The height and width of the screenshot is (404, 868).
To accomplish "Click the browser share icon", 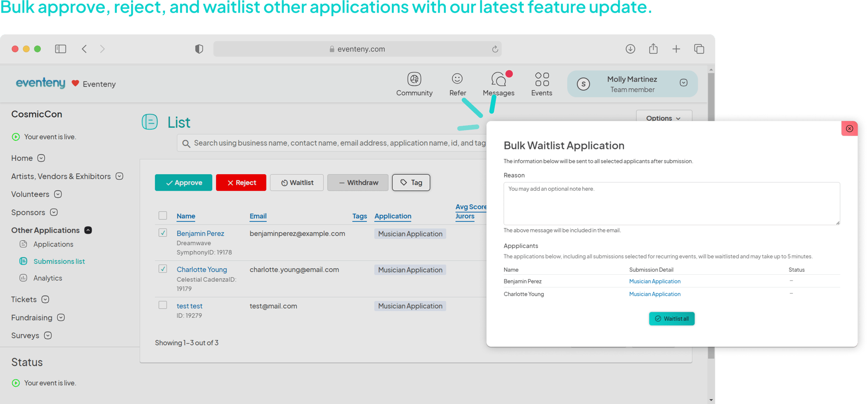I will (x=653, y=49).
